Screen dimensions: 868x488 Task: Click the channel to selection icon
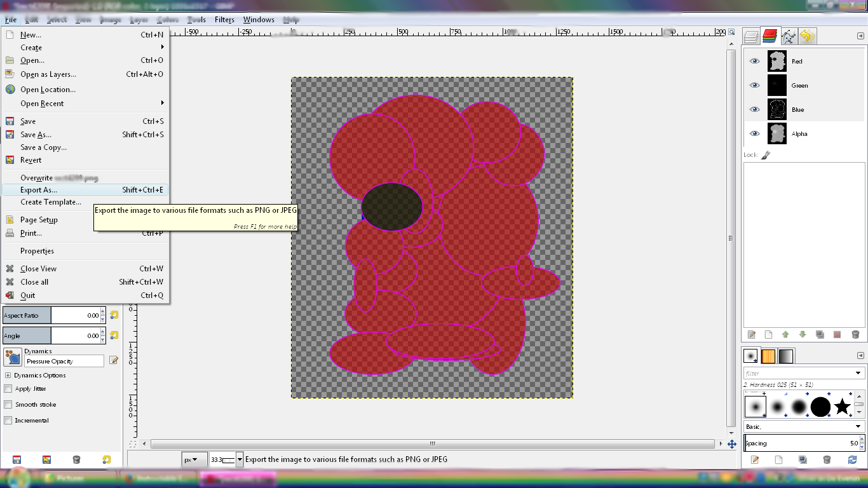pos(837,334)
